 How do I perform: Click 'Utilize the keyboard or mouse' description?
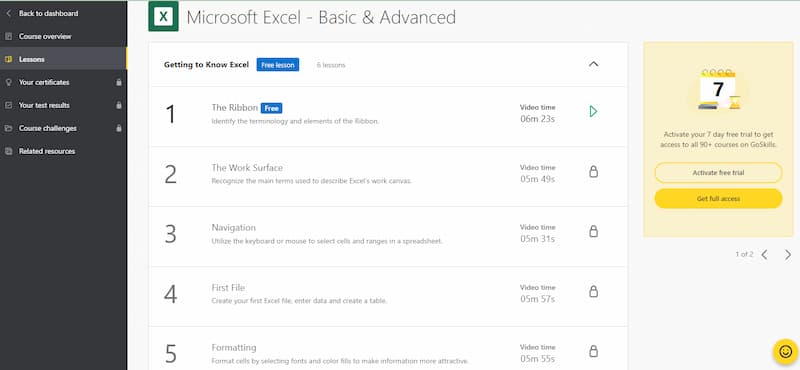pyautogui.click(x=327, y=241)
